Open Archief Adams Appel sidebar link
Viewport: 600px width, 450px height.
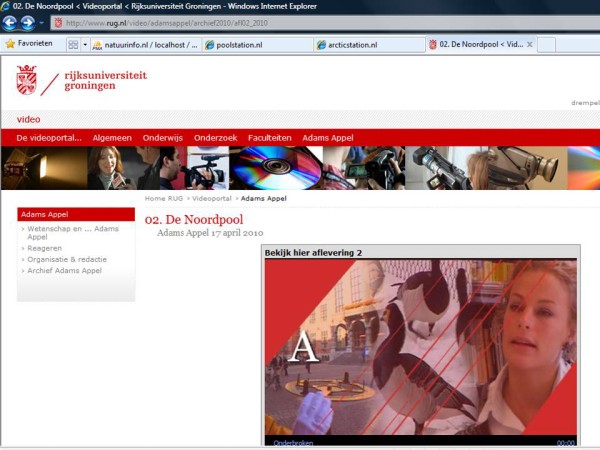tap(64, 270)
